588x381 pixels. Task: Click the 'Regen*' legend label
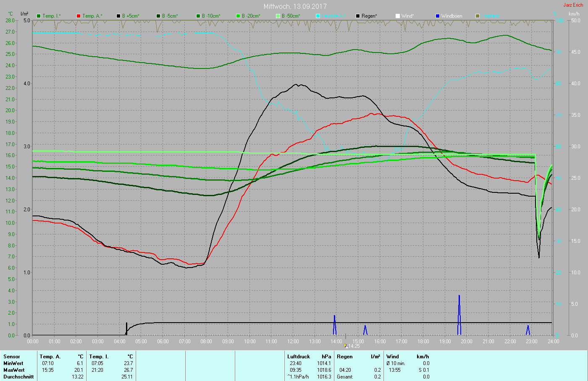tap(370, 16)
